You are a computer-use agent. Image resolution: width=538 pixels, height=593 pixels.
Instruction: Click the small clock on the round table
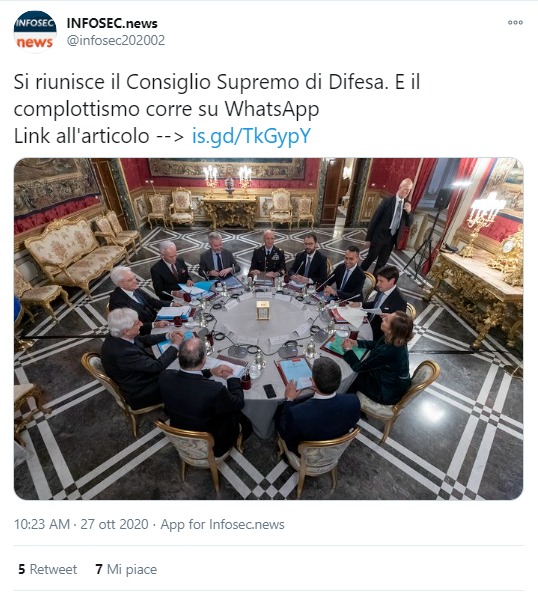263,310
